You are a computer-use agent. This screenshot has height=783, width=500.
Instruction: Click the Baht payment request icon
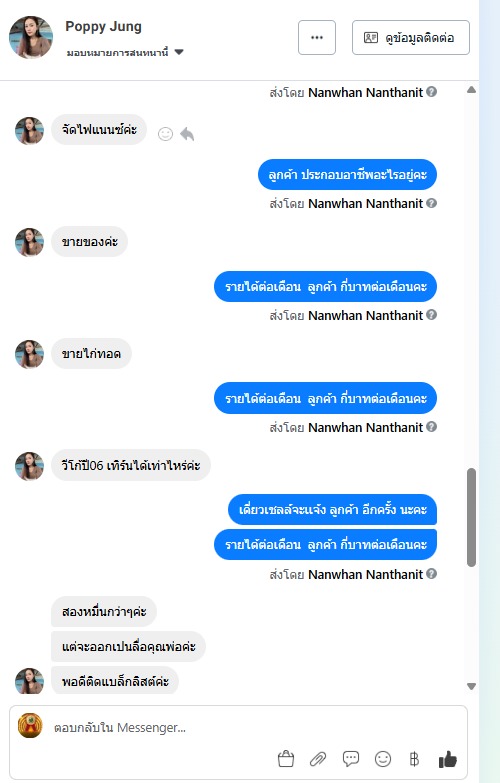point(414,759)
